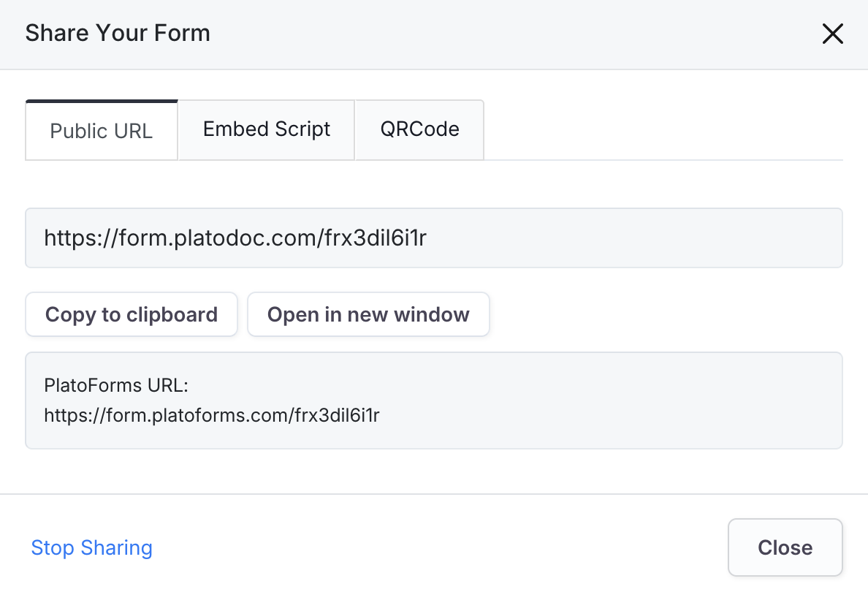
Task: Close the Share Your Form header X
Action: coord(832,34)
